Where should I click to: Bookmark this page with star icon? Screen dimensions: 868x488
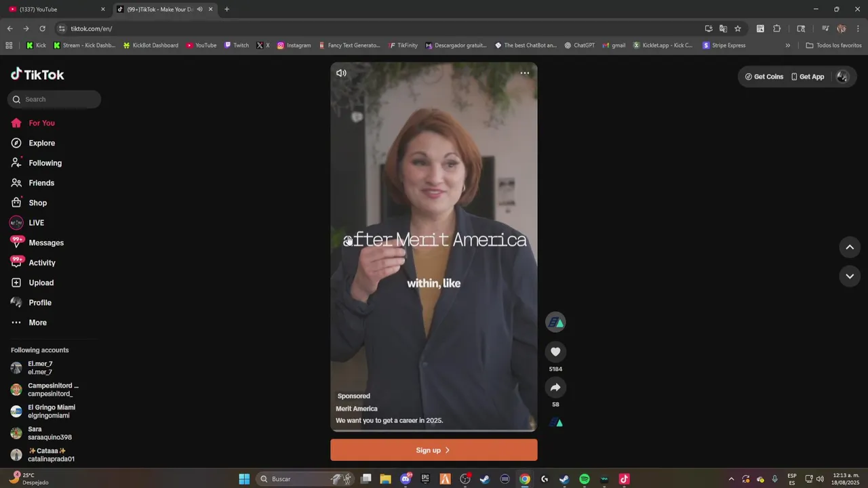tap(738, 28)
